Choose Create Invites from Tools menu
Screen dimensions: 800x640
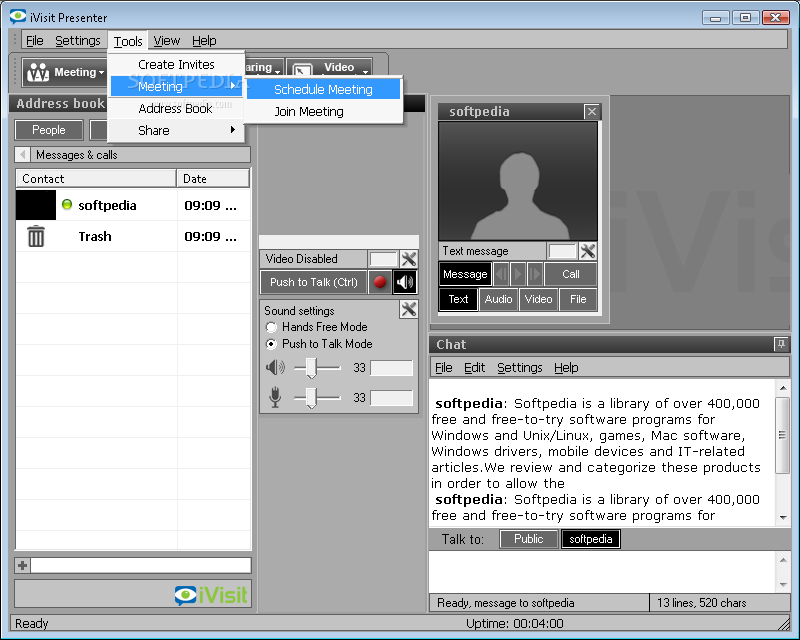[177, 65]
